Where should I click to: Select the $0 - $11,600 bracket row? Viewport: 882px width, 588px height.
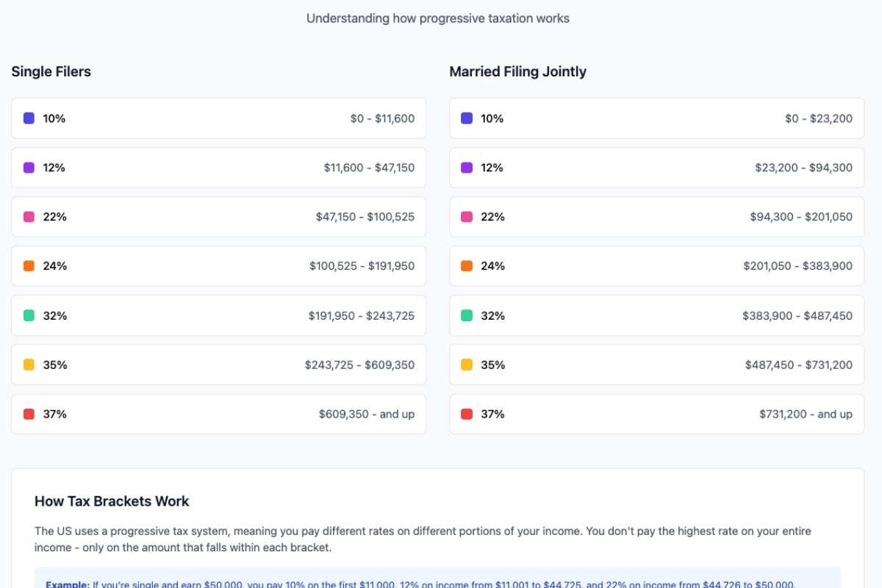coord(218,118)
